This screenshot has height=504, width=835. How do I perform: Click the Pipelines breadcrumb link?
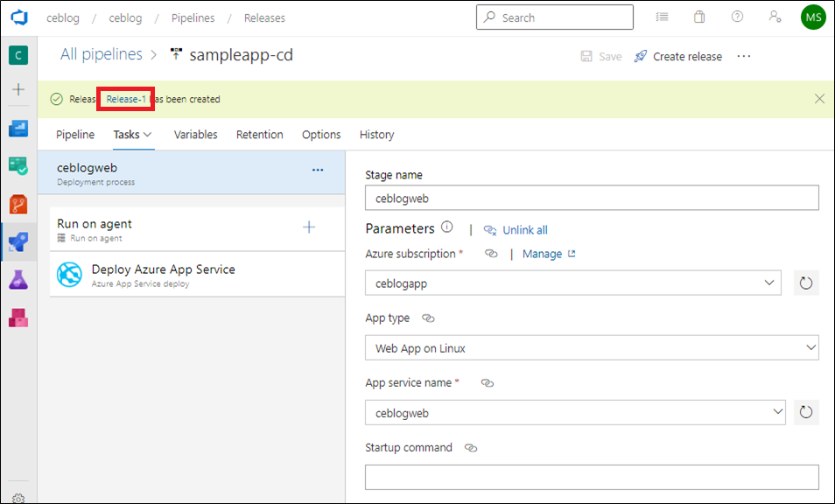193,17
